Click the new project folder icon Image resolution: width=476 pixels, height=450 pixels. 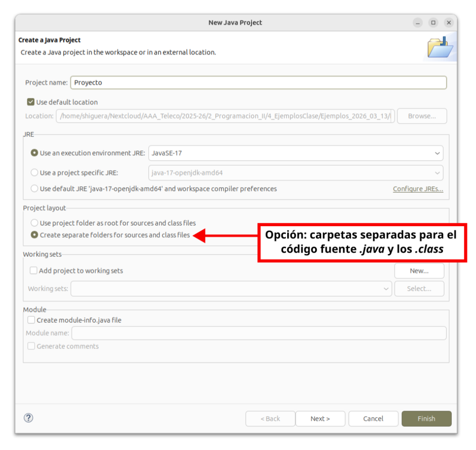point(439,47)
